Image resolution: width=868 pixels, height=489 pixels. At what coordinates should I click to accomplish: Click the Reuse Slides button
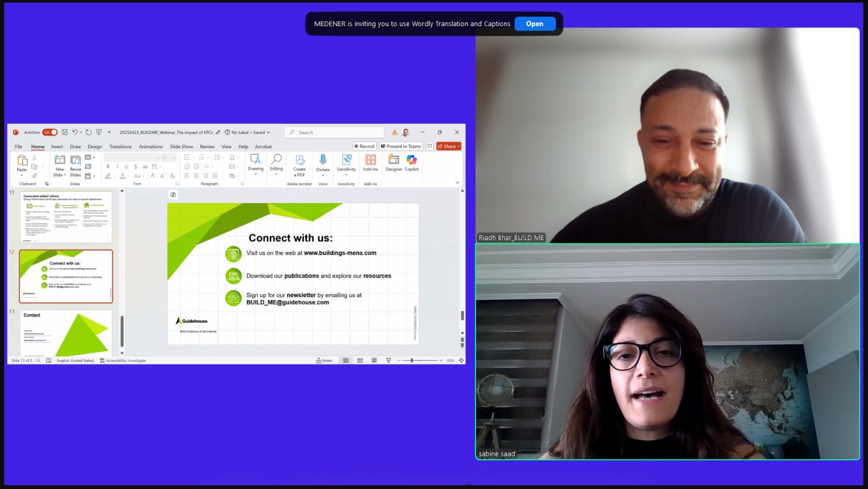coord(75,165)
